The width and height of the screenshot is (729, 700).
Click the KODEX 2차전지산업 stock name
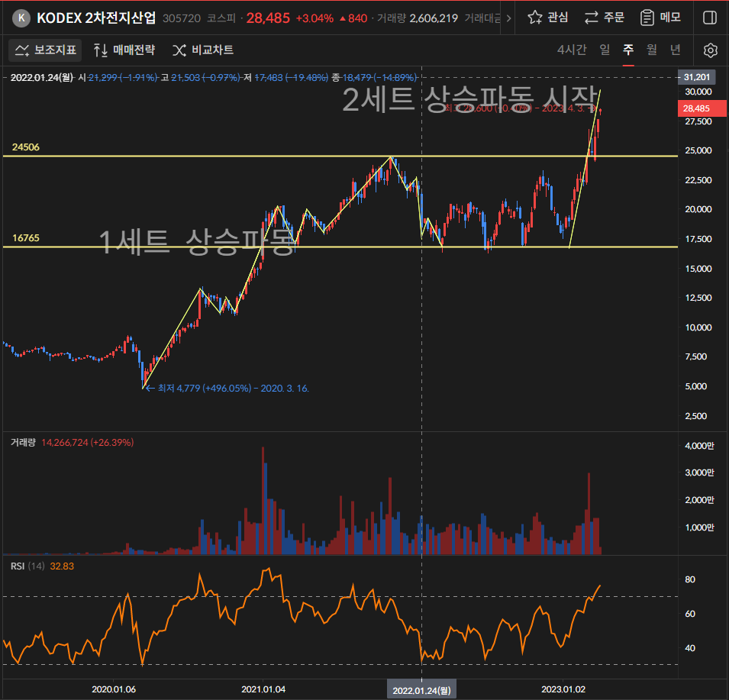pos(96,18)
